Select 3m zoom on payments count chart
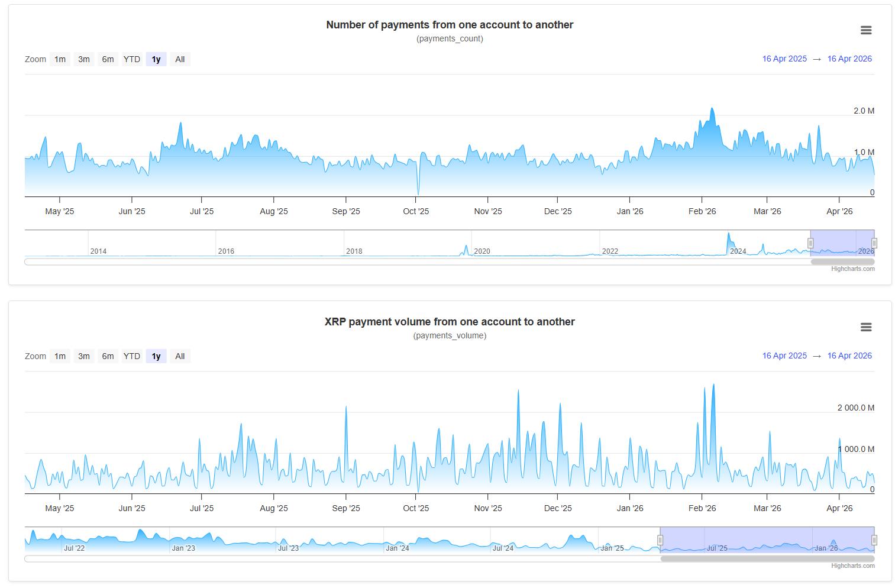The height and width of the screenshot is (588, 895). click(84, 59)
